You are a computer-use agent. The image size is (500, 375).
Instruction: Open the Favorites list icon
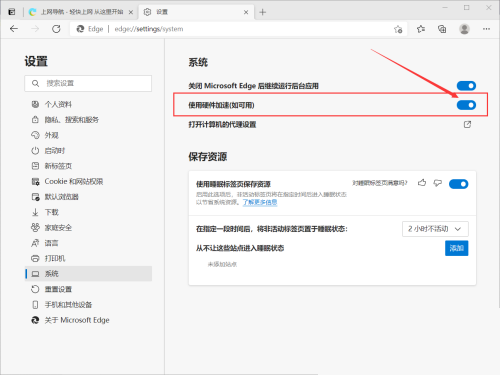pos(421,29)
